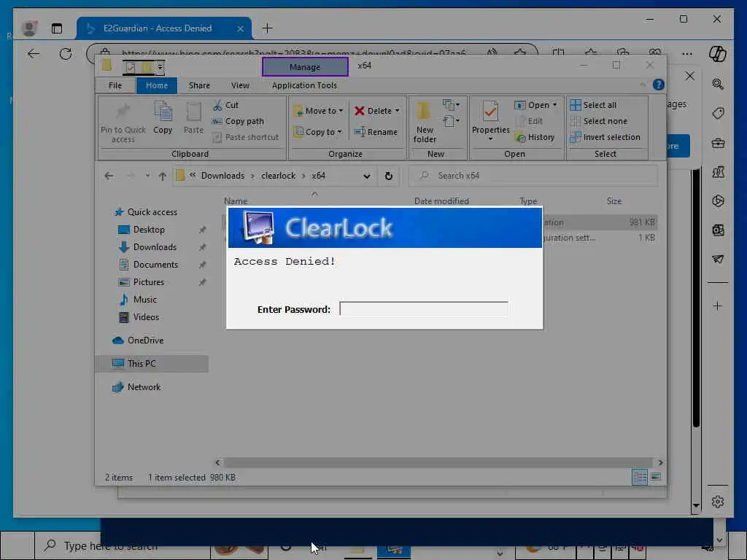Select the E2Guardian Access Denied tab
This screenshot has height=560, width=747.
tap(164, 28)
